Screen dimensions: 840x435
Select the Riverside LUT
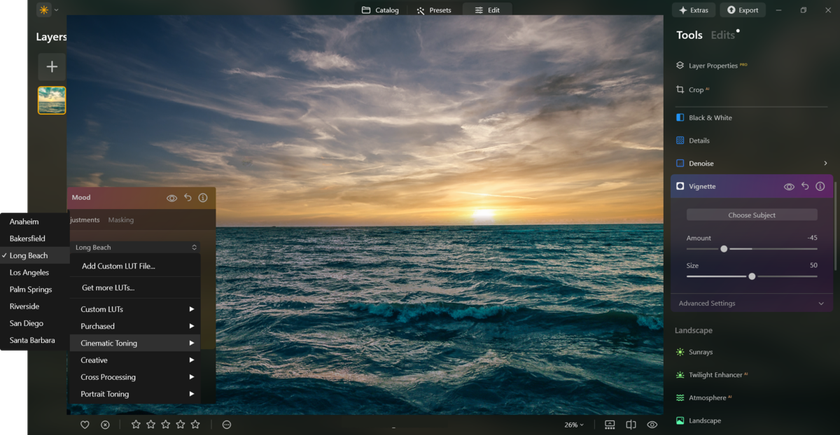tap(35, 306)
